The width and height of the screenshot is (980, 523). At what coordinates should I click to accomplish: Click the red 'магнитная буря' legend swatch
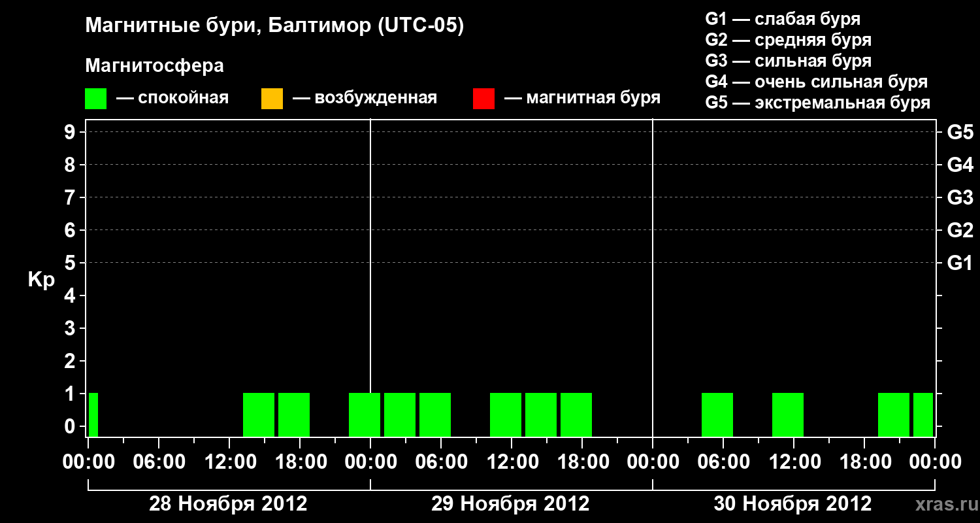[483, 98]
